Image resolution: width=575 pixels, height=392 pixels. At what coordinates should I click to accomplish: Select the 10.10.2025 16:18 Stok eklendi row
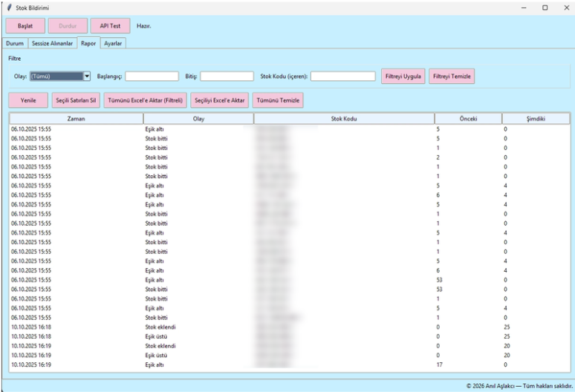tap(290, 327)
